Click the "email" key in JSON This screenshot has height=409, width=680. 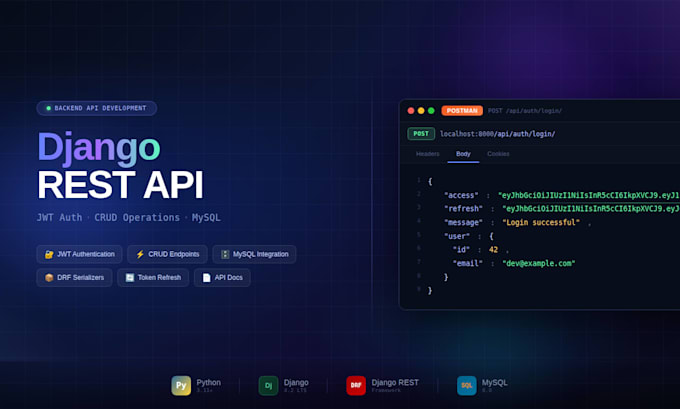click(468, 263)
